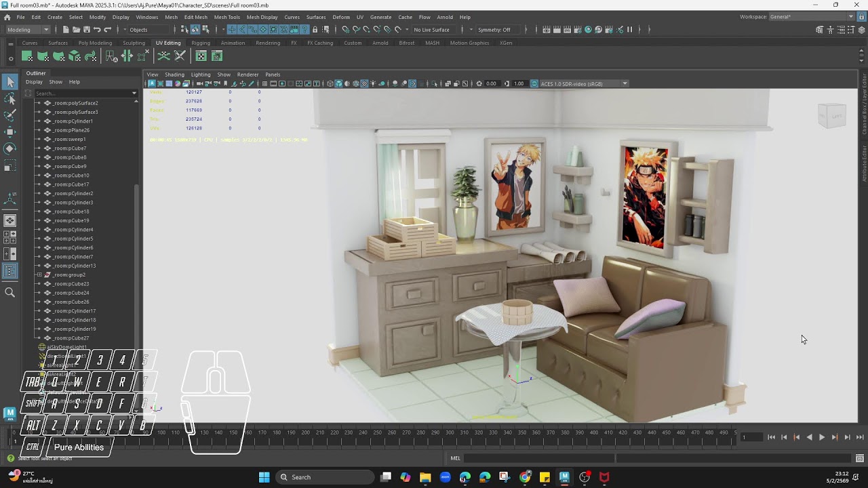Screen dimensions: 868x488
Task: Expand the _room:pCube23 node in Outliner
Action: pyautogui.click(x=38, y=284)
